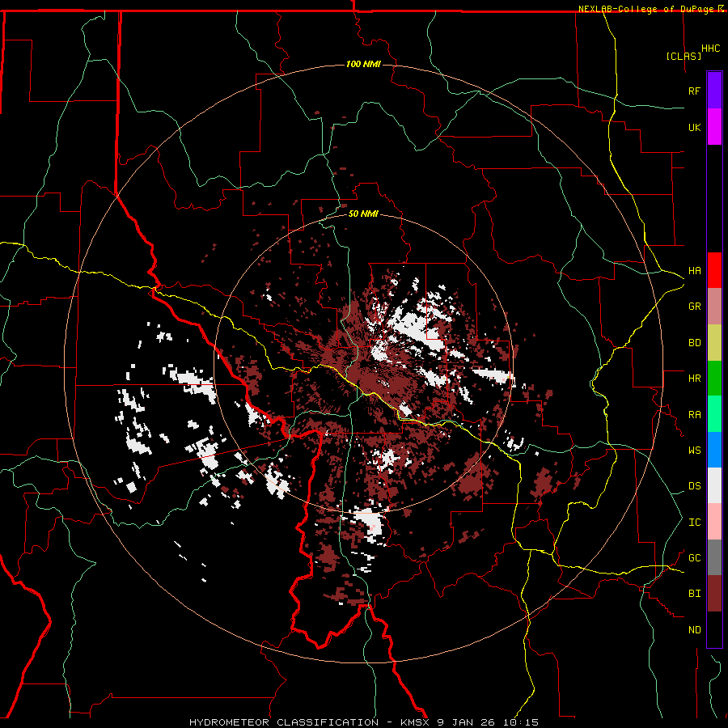This screenshot has height=728, width=728.
Task: Click the 100 NMI range ring label
Action: pos(363,64)
